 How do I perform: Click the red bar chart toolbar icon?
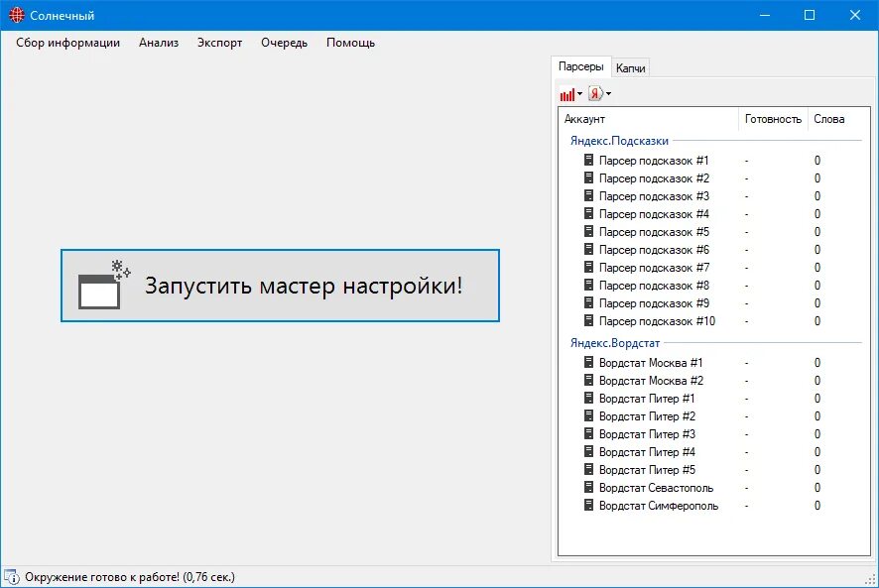[x=566, y=94]
